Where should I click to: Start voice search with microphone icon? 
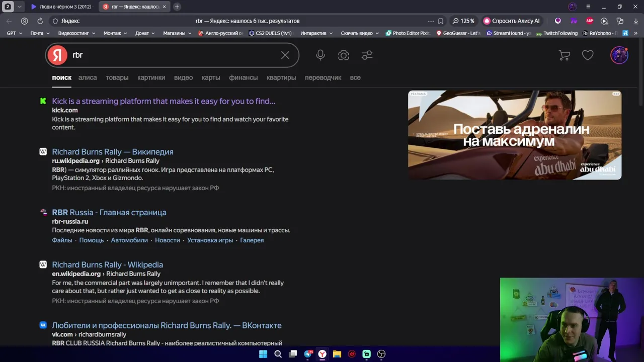coord(320,55)
